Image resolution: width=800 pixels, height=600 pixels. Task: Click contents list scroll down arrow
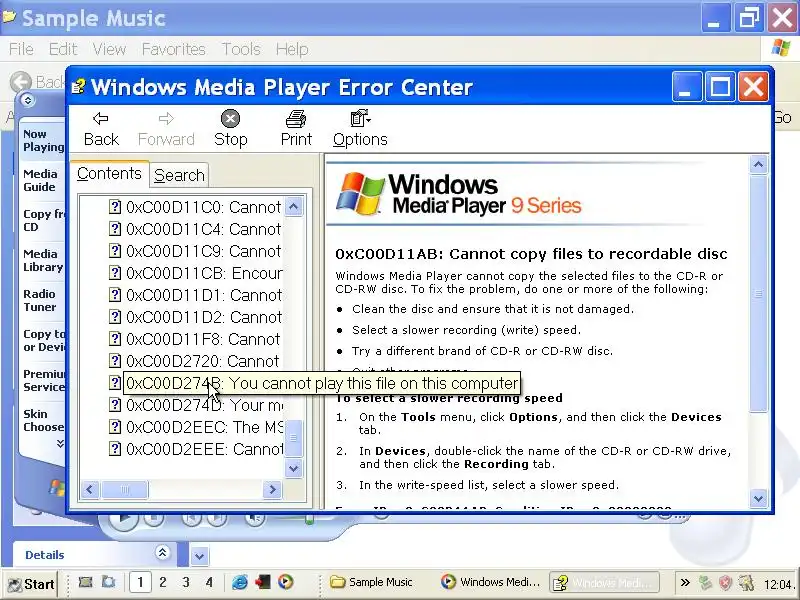(293, 468)
